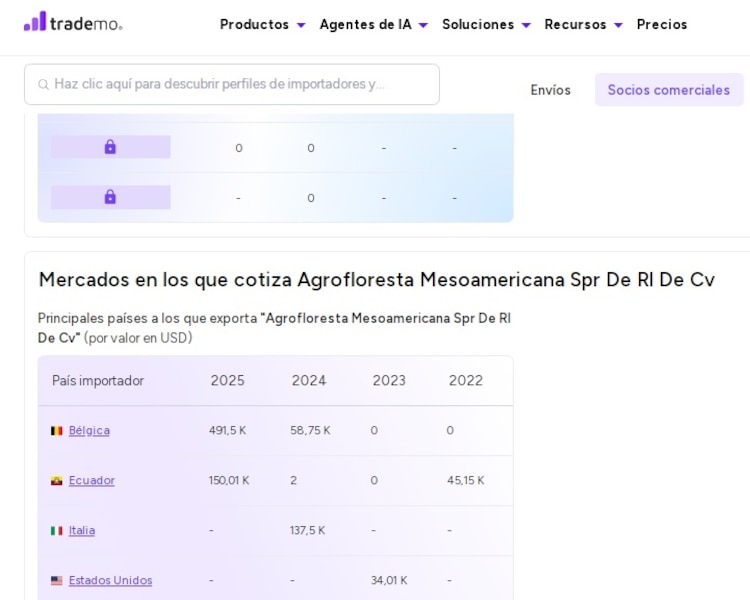Click the 2025 column header
The height and width of the screenshot is (600, 750).
click(x=227, y=381)
